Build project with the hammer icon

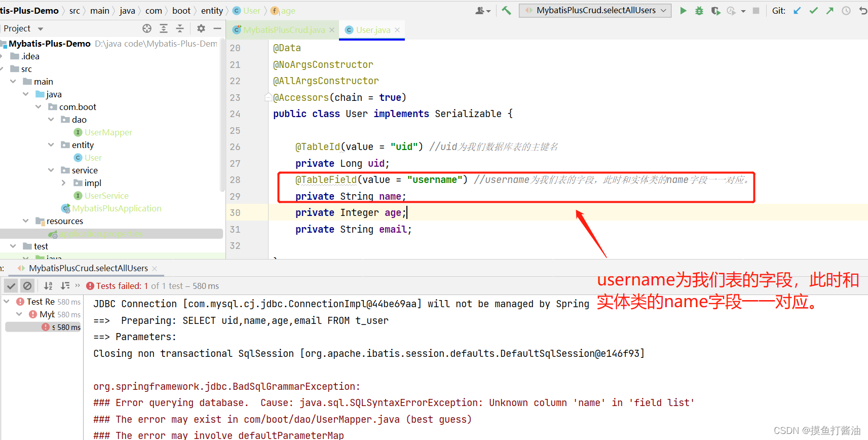(506, 11)
